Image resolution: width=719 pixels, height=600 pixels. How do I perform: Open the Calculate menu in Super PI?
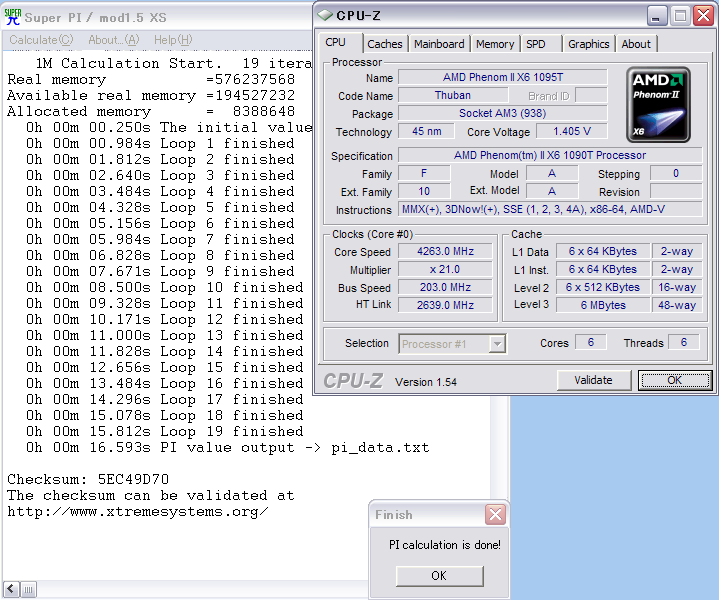[x=41, y=40]
